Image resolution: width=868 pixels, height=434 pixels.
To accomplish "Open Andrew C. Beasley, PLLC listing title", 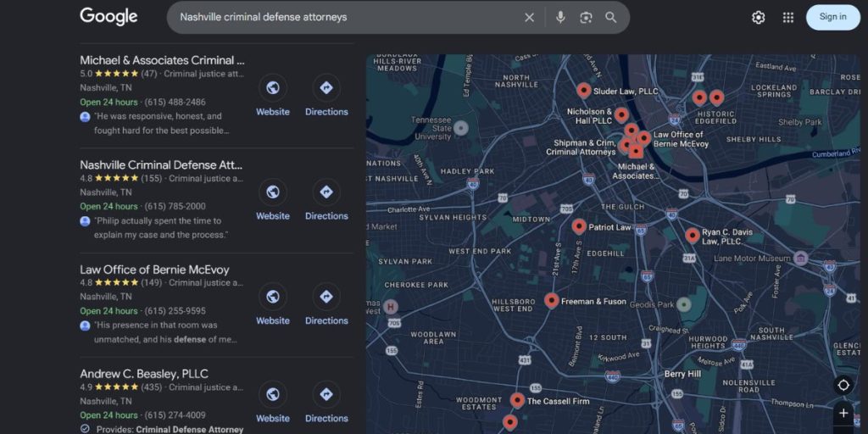I will 144,374.
